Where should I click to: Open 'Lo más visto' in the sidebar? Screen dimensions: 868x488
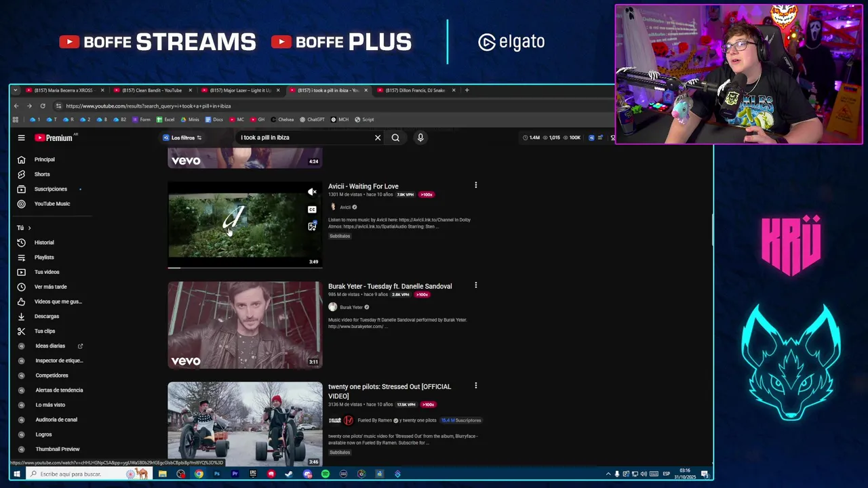click(50, 405)
